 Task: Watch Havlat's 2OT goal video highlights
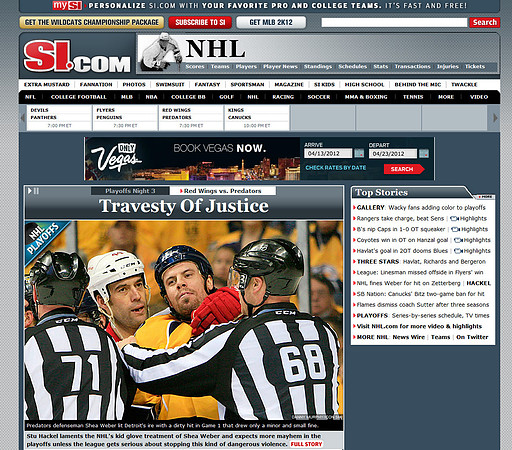(x=472, y=251)
